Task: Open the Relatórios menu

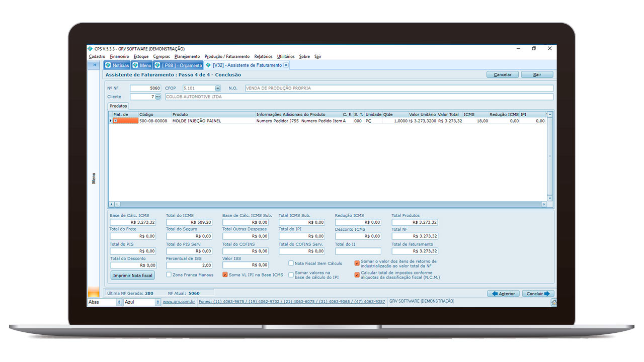Action: [x=263, y=57]
